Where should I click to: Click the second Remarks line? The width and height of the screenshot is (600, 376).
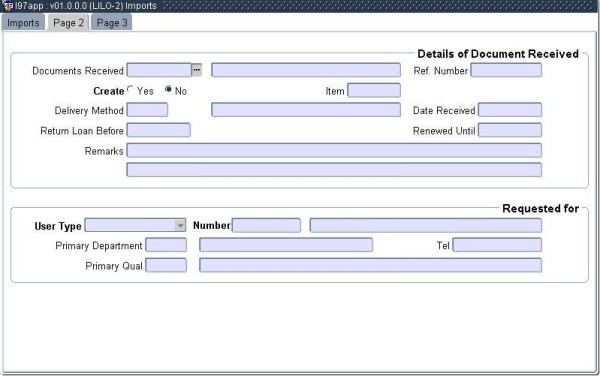334,170
